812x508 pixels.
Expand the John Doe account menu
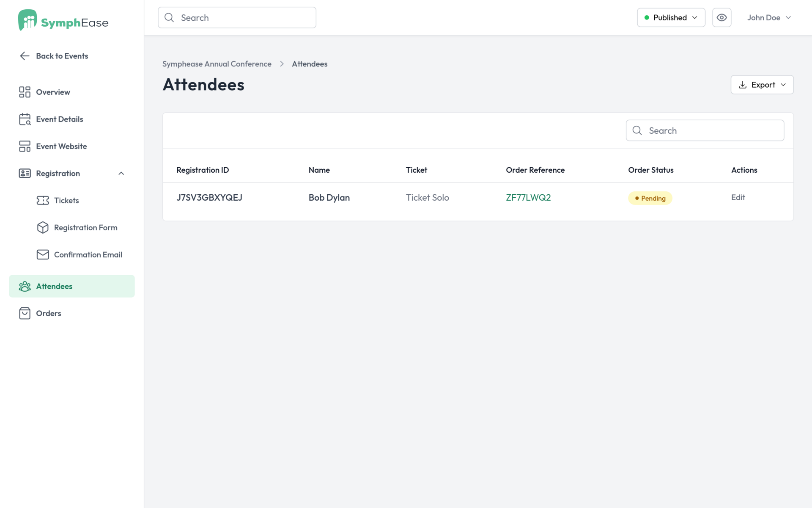click(768, 17)
